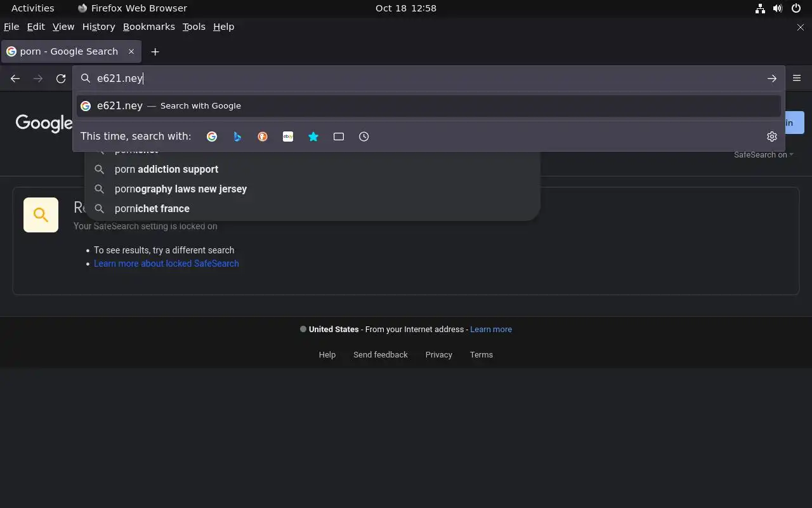This screenshot has height=508, width=812.
Task: Open the Firefox application menu
Action: point(797,78)
